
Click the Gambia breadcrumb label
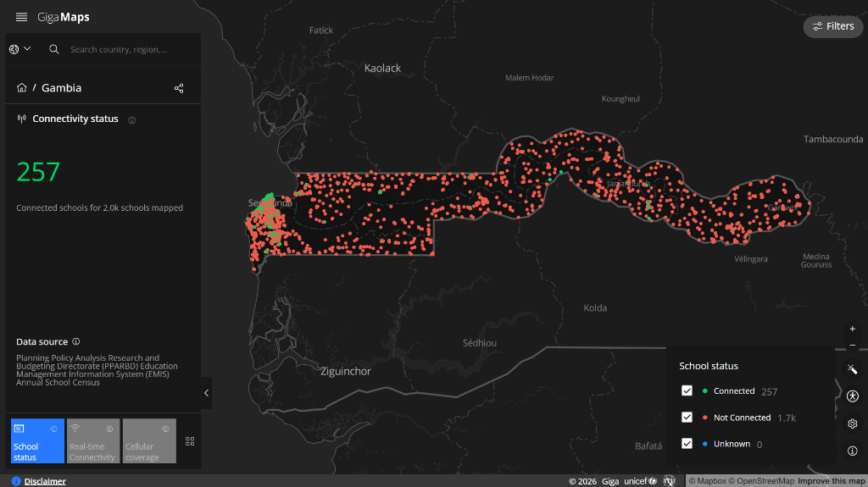pos(61,87)
